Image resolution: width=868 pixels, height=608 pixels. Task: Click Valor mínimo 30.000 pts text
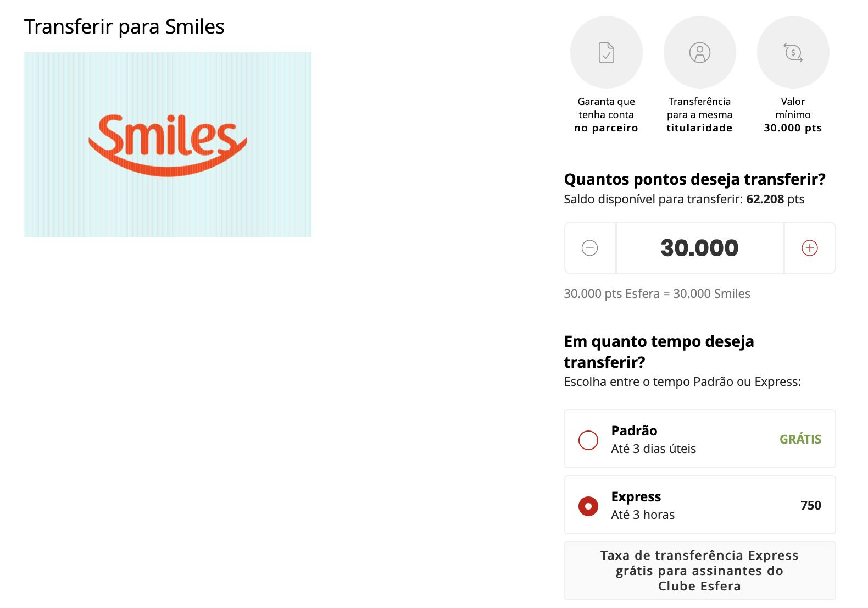pos(793,115)
